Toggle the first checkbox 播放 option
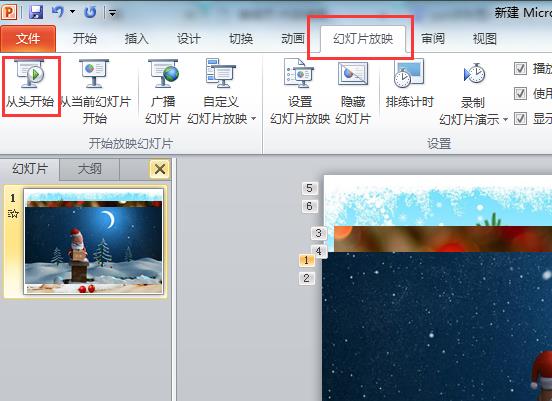552x401 pixels. [520, 68]
